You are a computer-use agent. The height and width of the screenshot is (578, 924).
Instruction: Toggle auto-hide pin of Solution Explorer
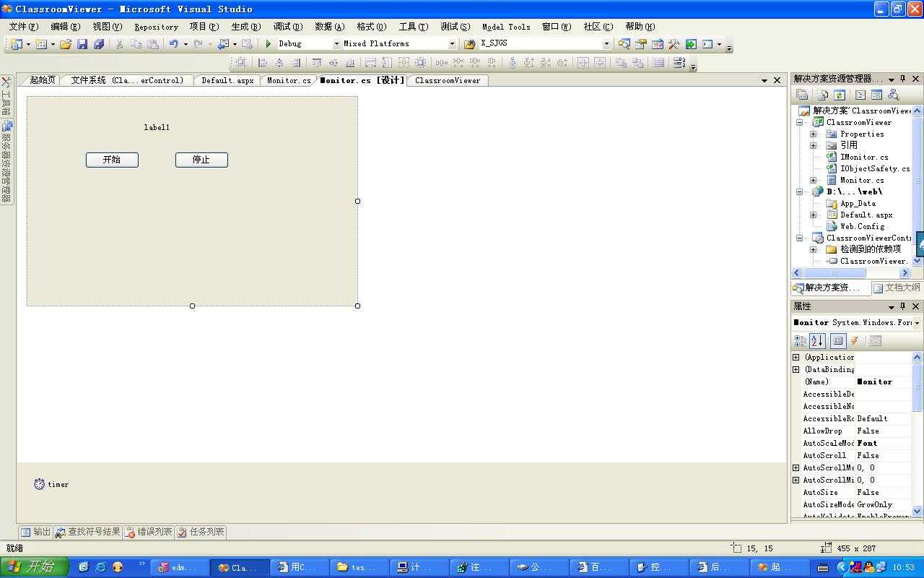click(x=902, y=79)
